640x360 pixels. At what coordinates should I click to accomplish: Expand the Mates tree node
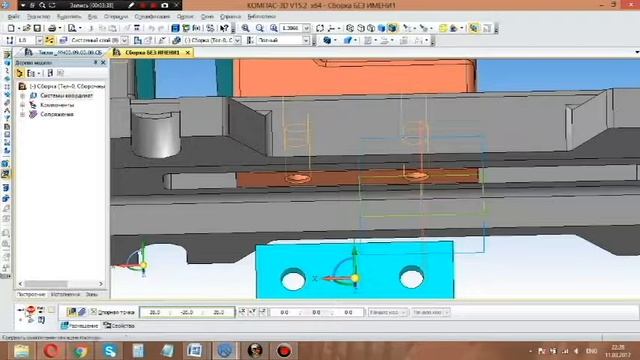[23, 114]
